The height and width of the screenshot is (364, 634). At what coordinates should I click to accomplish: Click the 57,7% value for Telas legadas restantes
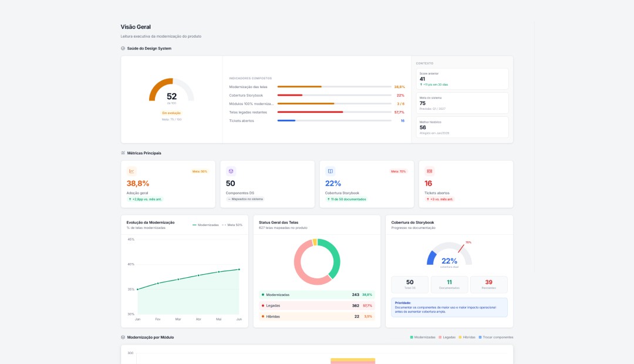(x=399, y=113)
